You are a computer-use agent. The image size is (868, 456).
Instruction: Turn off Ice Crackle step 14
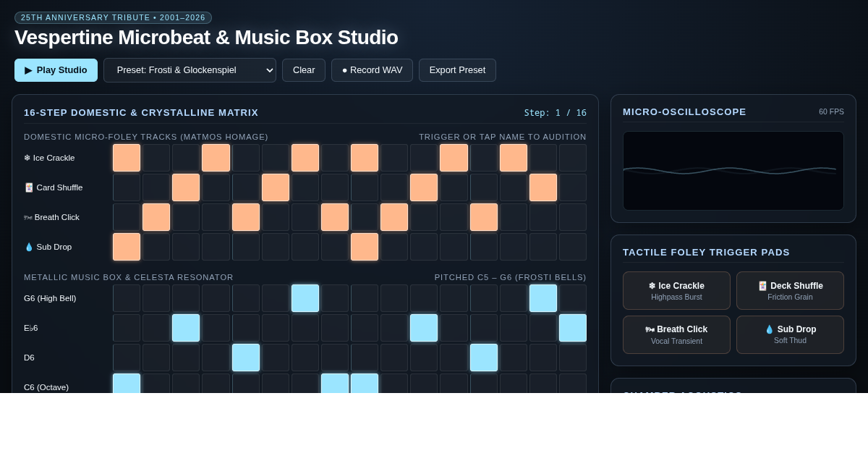(514, 158)
